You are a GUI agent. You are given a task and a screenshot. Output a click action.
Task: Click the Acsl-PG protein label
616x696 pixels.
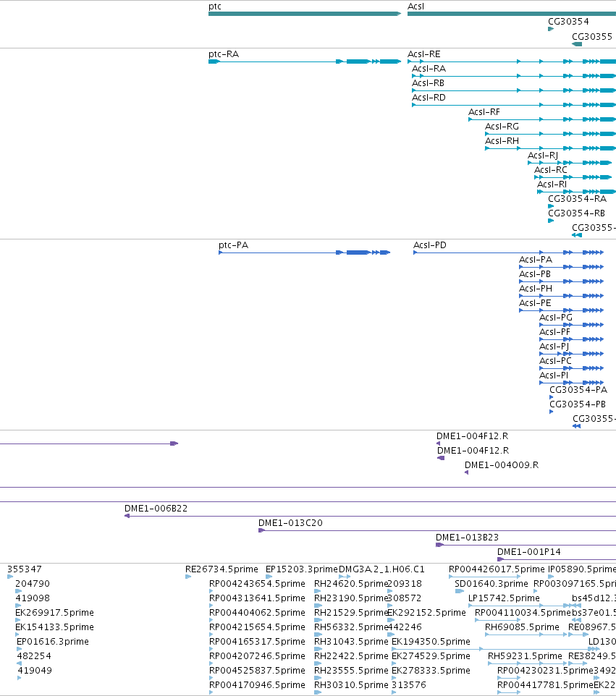point(556,318)
